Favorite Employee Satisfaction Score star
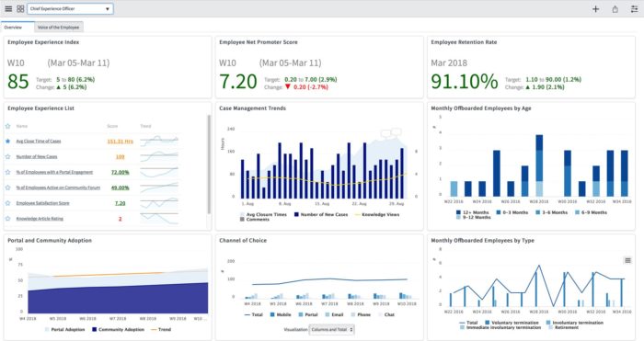The height and width of the screenshot is (341, 644). click(7, 203)
